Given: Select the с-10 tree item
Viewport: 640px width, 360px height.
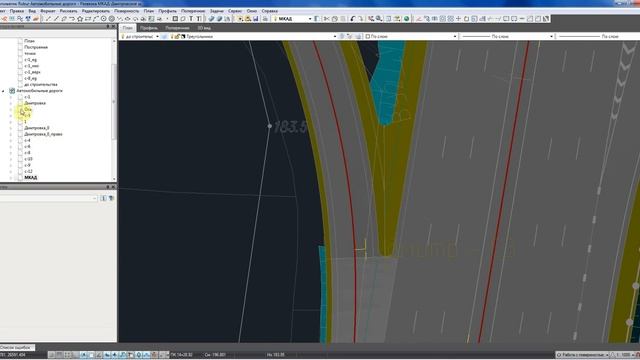Looking at the screenshot, I should coord(28,159).
